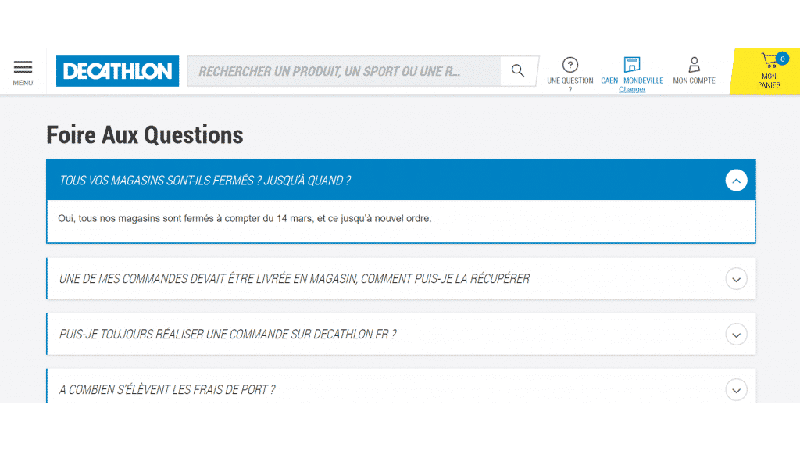Expand the store delivery pickup question chevron
Screen dimensions: 800x451
pos(736,278)
